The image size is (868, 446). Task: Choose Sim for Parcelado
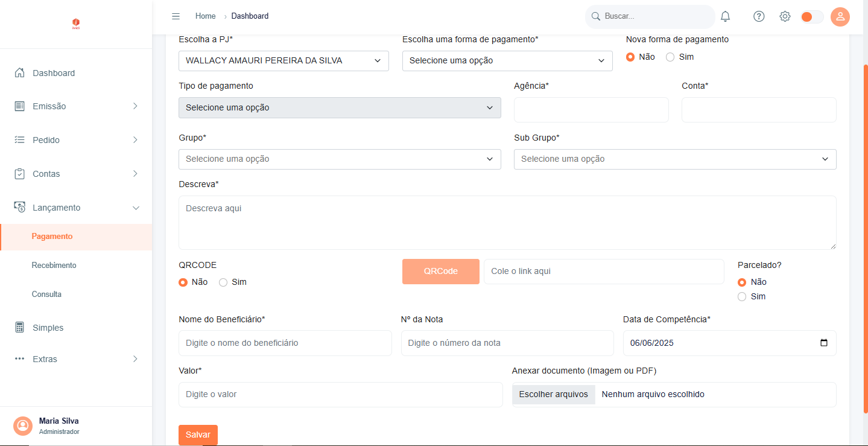pyautogui.click(x=742, y=296)
